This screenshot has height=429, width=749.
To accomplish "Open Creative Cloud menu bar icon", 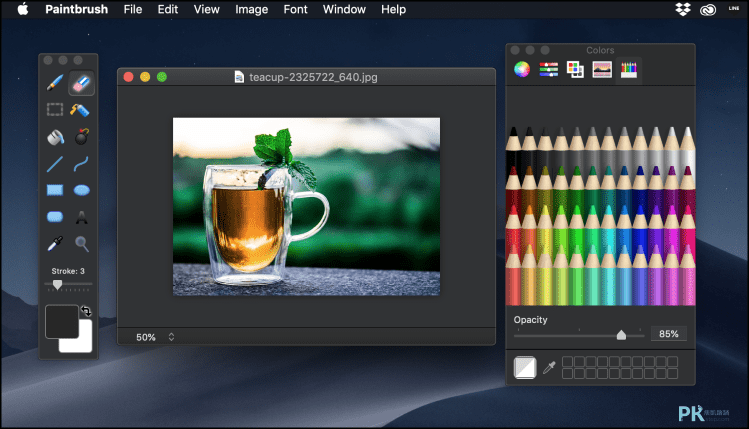I will pos(708,10).
